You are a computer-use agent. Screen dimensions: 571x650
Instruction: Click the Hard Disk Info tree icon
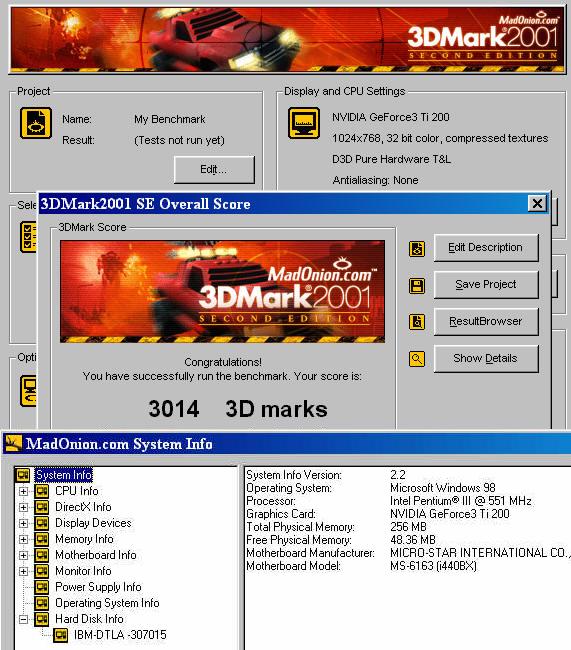(41, 619)
